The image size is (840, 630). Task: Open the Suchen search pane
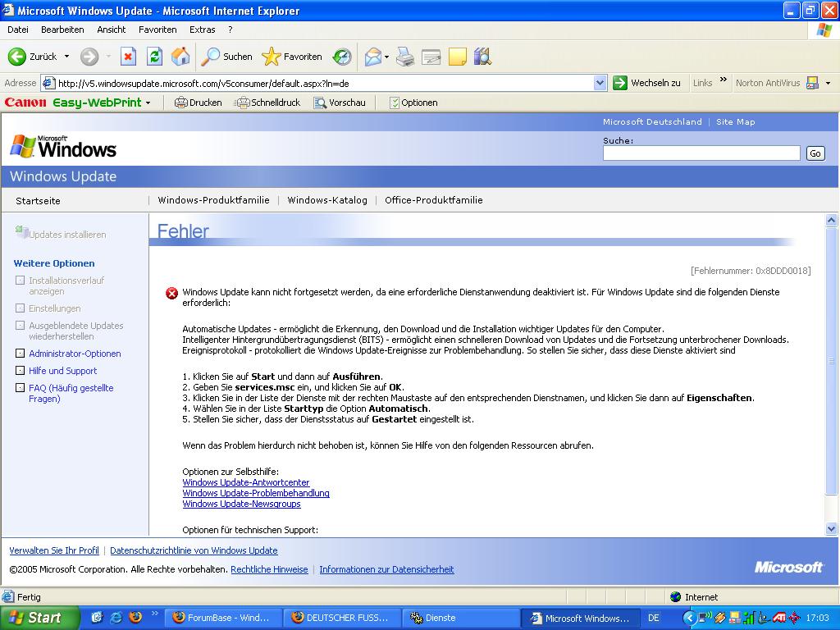pyautogui.click(x=226, y=57)
